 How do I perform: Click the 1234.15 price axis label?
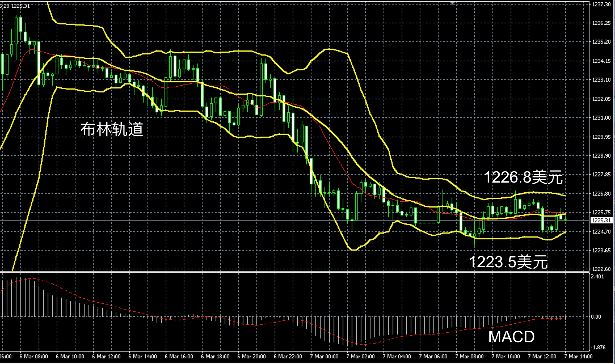[x=601, y=61]
